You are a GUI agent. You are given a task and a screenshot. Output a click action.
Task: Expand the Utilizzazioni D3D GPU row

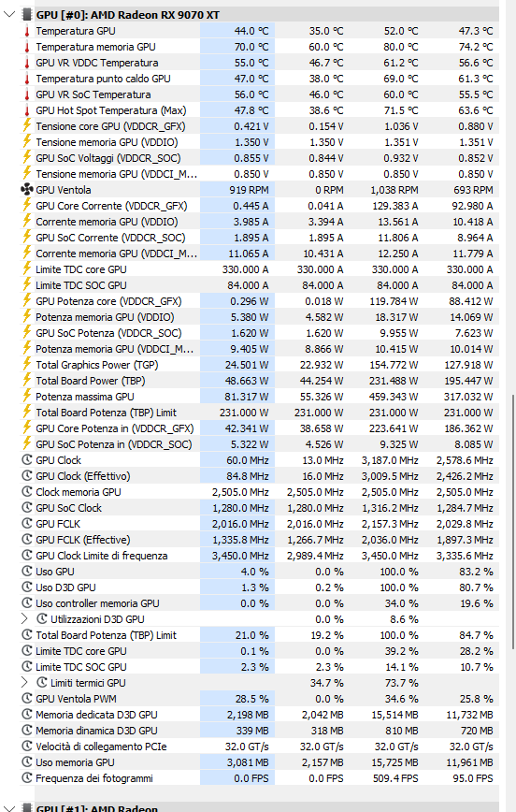click(x=24, y=619)
